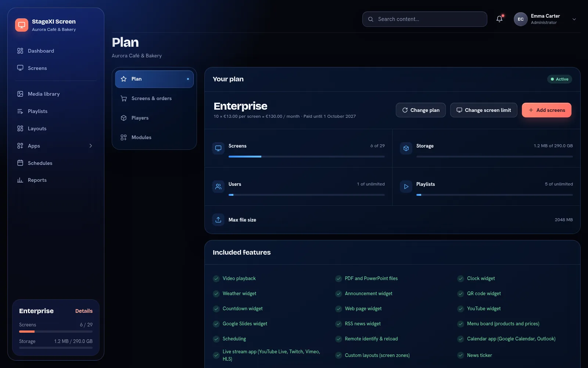Click the Max file size upload icon
588x368 pixels.
point(218,220)
